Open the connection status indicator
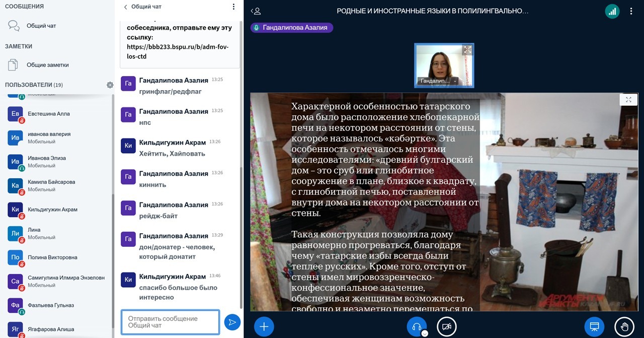 [x=612, y=11]
